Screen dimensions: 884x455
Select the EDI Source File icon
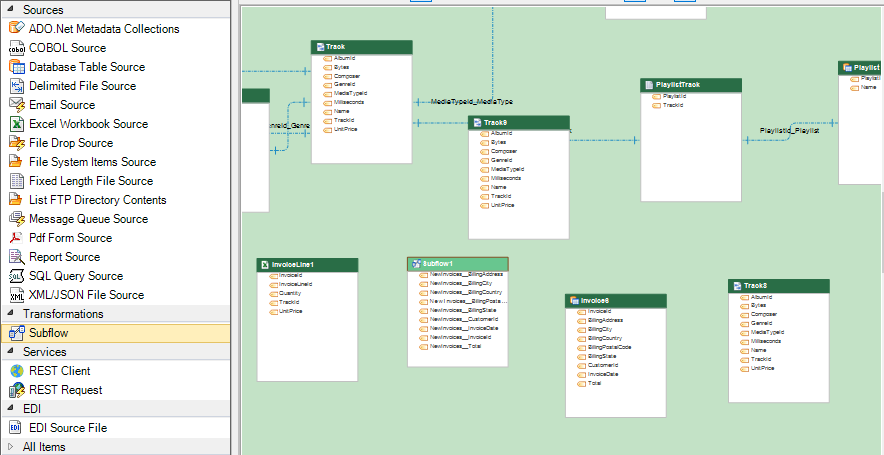pos(16,428)
